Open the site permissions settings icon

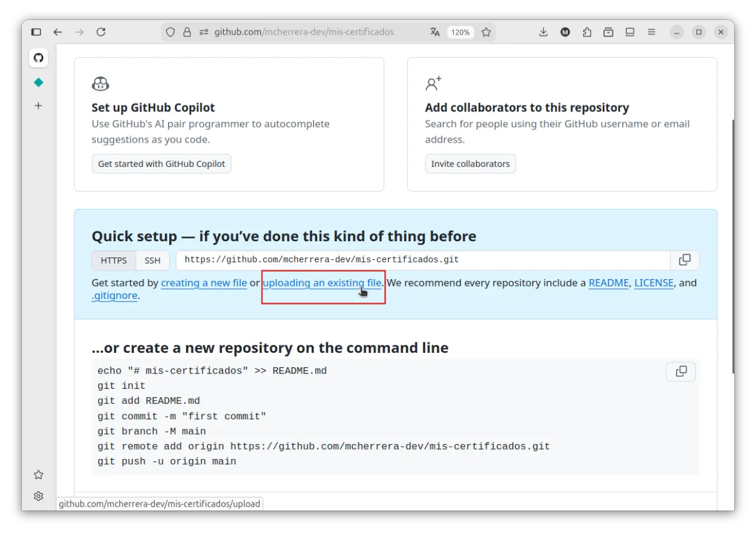click(x=204, y=32)
